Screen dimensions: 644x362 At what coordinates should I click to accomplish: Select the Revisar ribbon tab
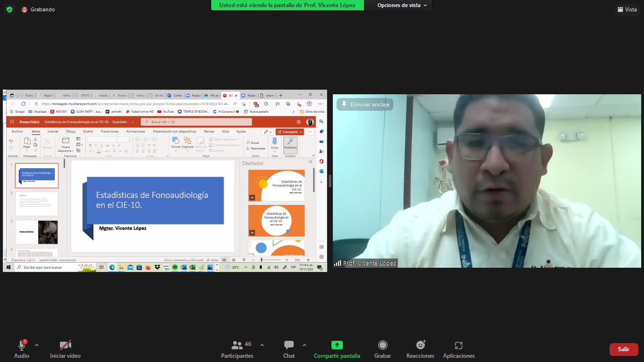click(x=209, y=132)
